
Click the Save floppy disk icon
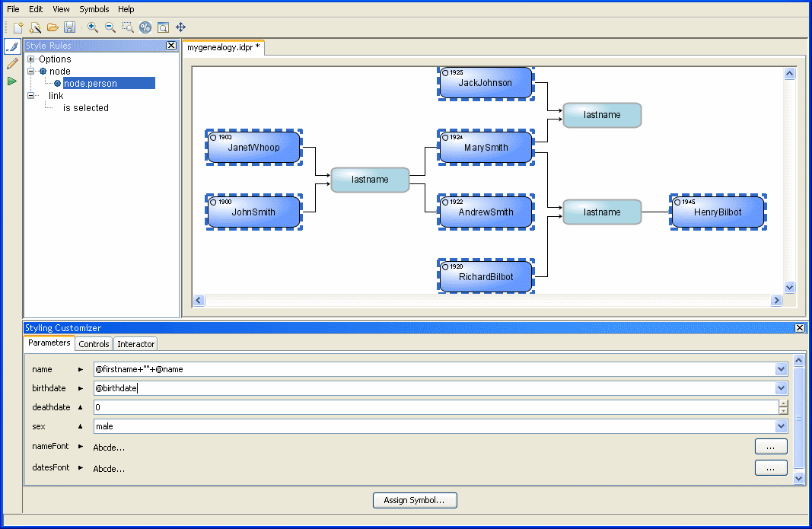[69, 27]
